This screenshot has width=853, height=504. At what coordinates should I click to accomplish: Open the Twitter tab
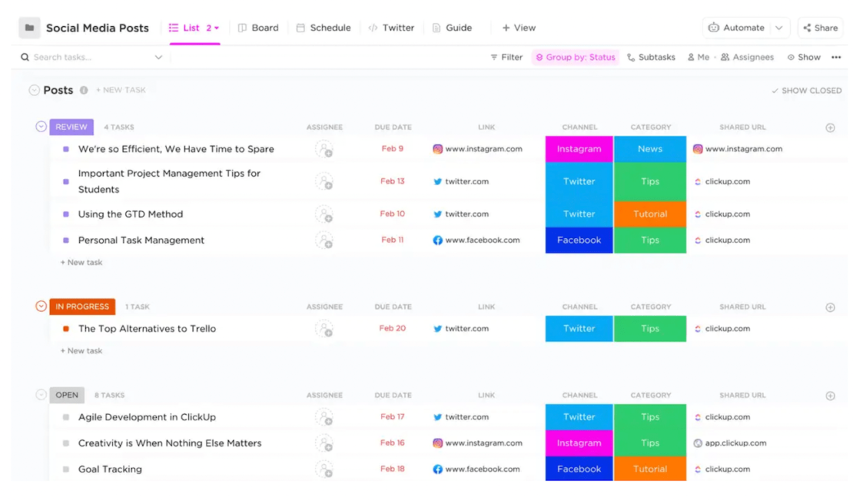pyautogui.click(x=392, y=27)
